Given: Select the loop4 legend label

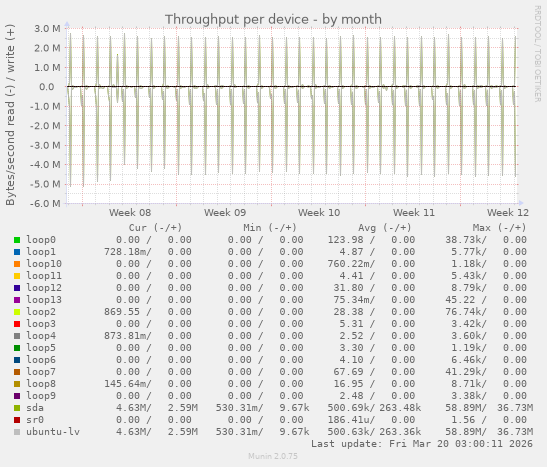Looking at the screenshot, I should click(41, 336).
